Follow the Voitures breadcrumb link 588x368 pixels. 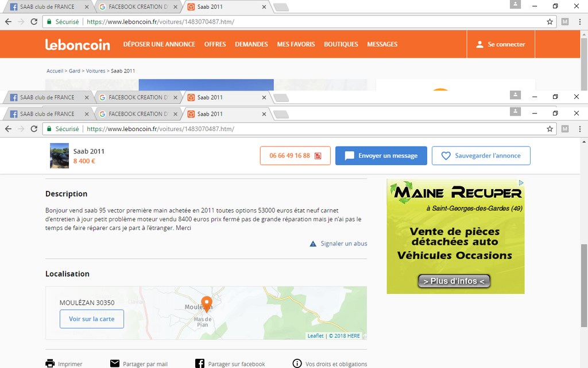click(x=96, y=71)
